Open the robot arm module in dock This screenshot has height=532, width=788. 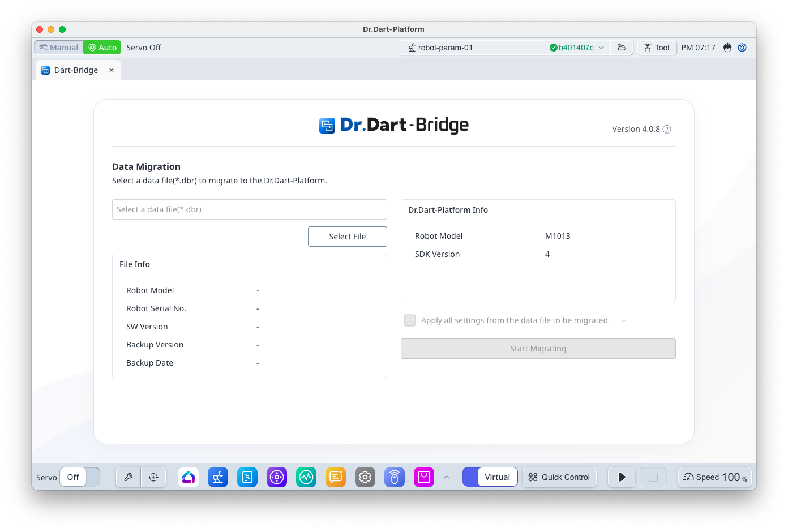(x=218, y=477)
